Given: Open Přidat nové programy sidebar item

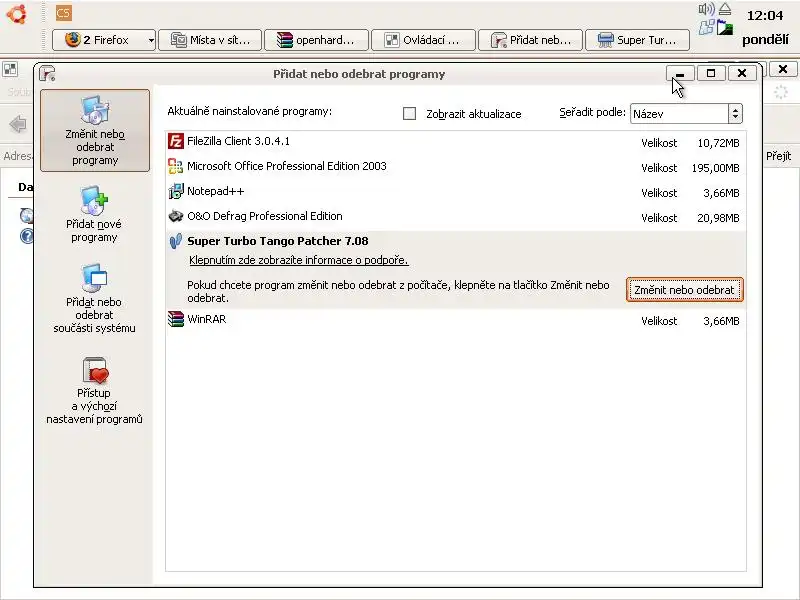Looking at the screenshot, I should coord(94,215).
